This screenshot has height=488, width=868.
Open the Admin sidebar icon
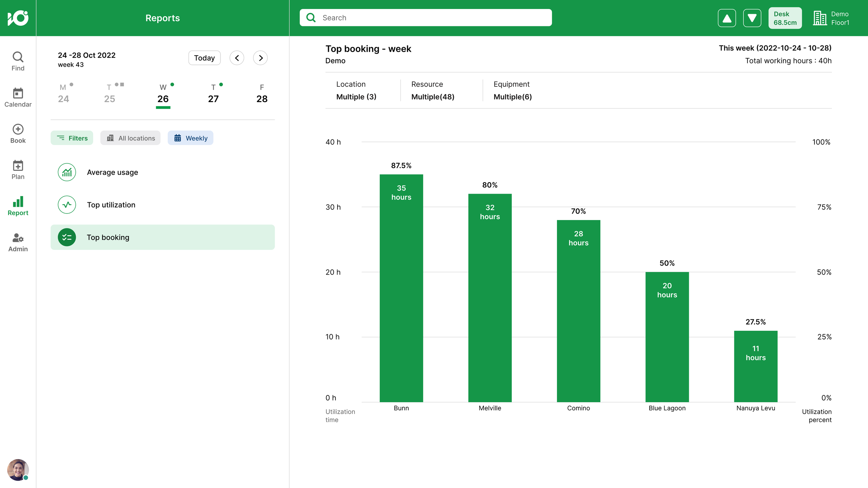point(18,242)
